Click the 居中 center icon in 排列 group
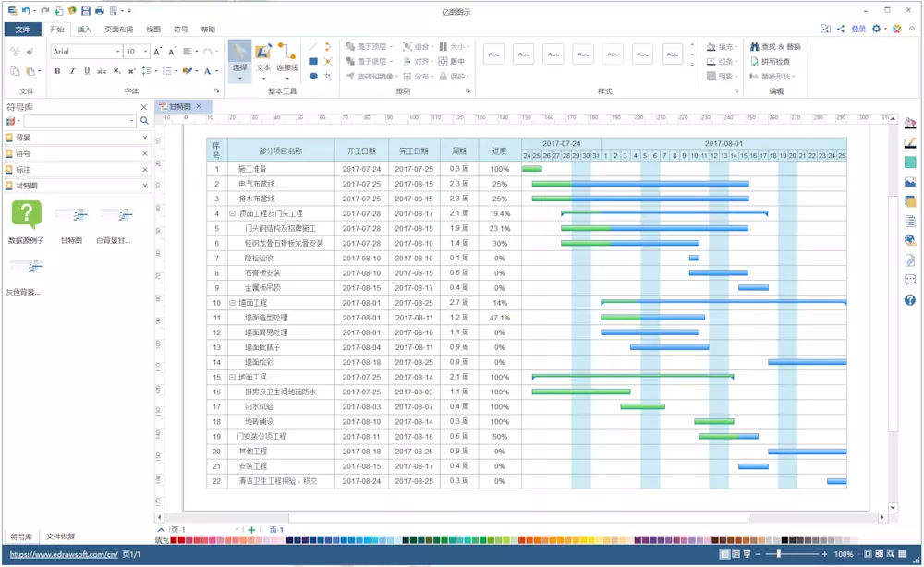The height and width of the screenshot is (567, 924). click(x=452, y=61)
